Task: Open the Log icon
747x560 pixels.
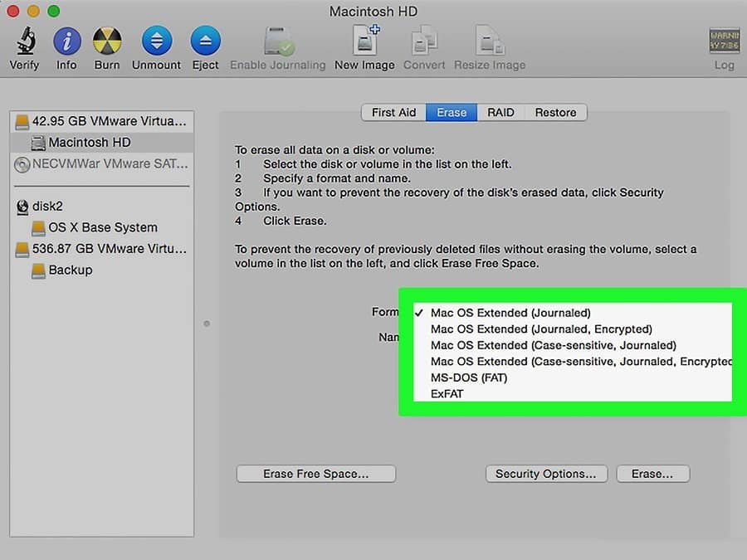Action: tap(724, 41)
